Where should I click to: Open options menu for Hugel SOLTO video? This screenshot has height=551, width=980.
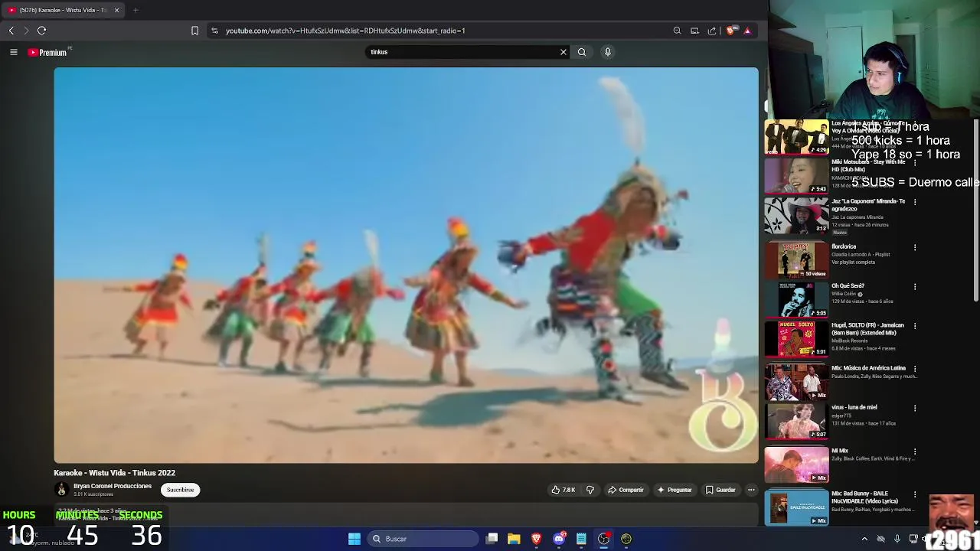coord(915,326)
